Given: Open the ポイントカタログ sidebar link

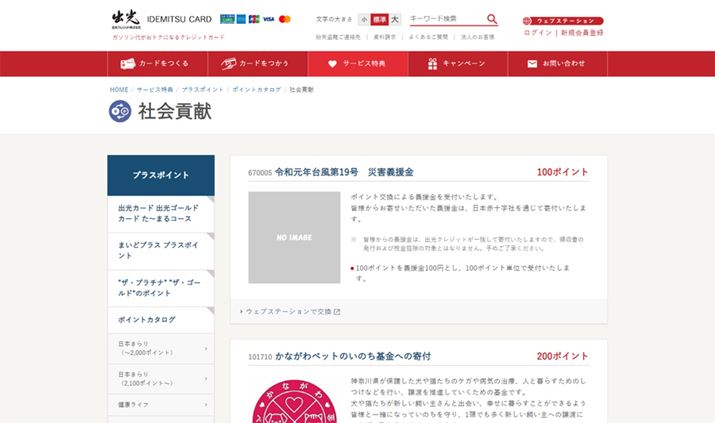Looking at the screenshot, I should [x=161, y=320].
